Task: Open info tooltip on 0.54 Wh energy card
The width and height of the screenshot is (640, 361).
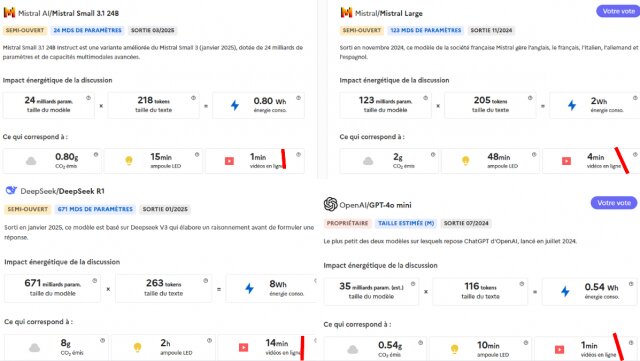Action: tap(631, 284)
